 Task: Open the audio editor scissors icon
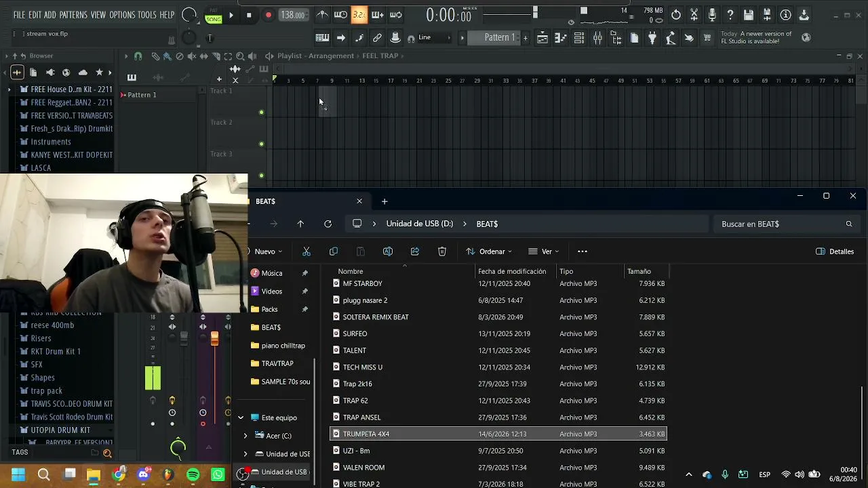pos(694,15)
